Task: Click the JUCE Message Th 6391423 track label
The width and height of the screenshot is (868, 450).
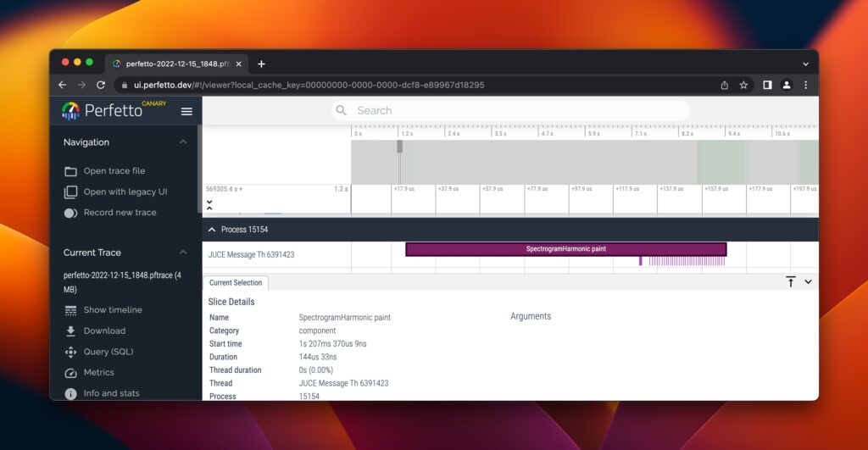Action: pyautogui.click(x=251, y=255)
